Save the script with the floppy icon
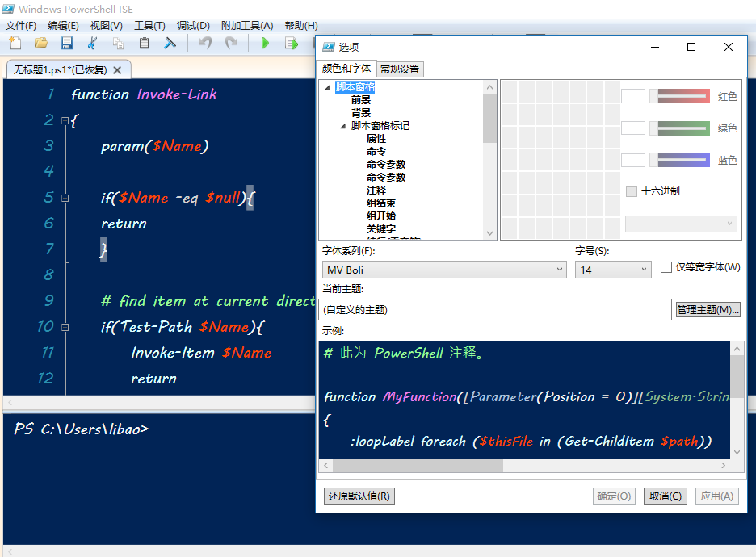The width and height of the screenshot is (756, 557). pyautogui.click(x=67, y=44)
